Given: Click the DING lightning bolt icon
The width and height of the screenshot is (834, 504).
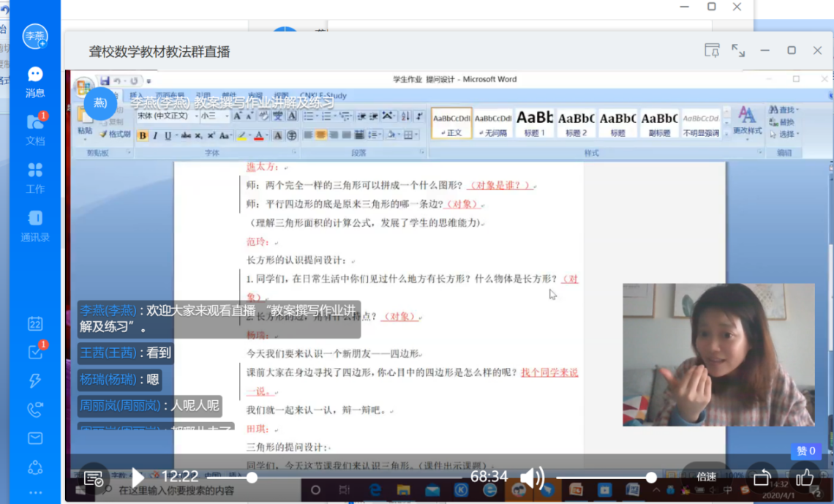Looking at the screenshot, I should (x=34, y=380).
